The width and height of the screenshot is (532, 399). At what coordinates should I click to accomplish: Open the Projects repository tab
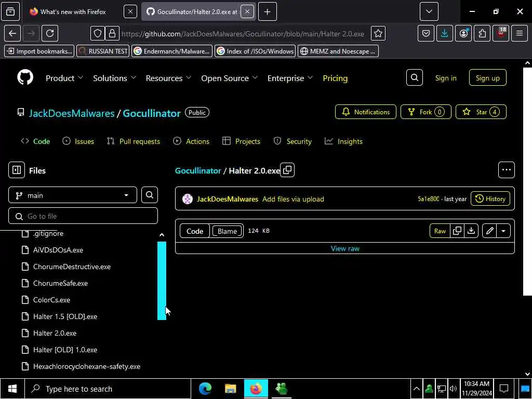tap(241, 141)
